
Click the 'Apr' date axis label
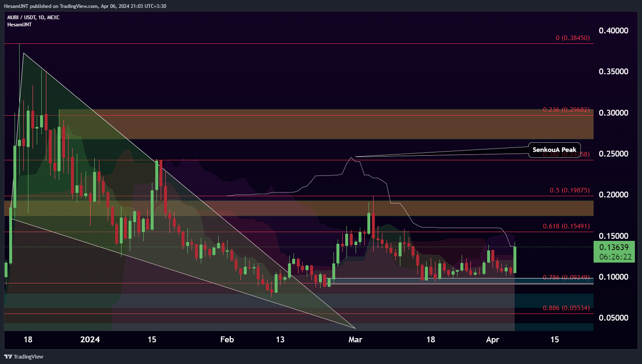tap(493, 339)
